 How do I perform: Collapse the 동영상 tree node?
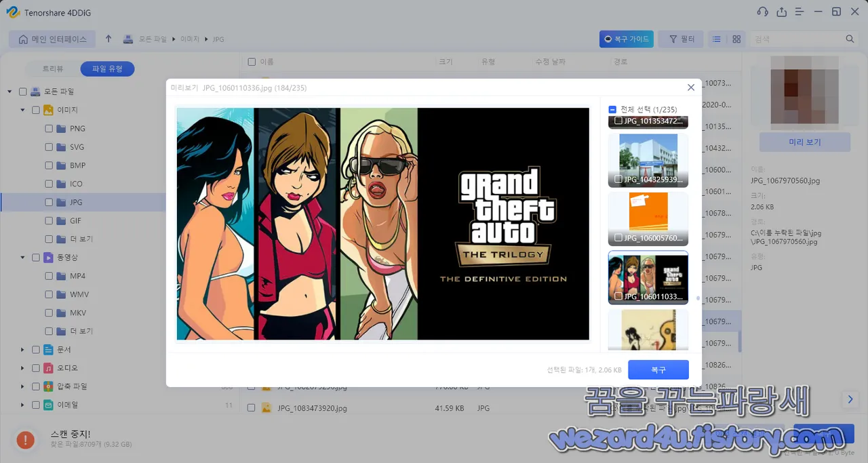point(22,258)
